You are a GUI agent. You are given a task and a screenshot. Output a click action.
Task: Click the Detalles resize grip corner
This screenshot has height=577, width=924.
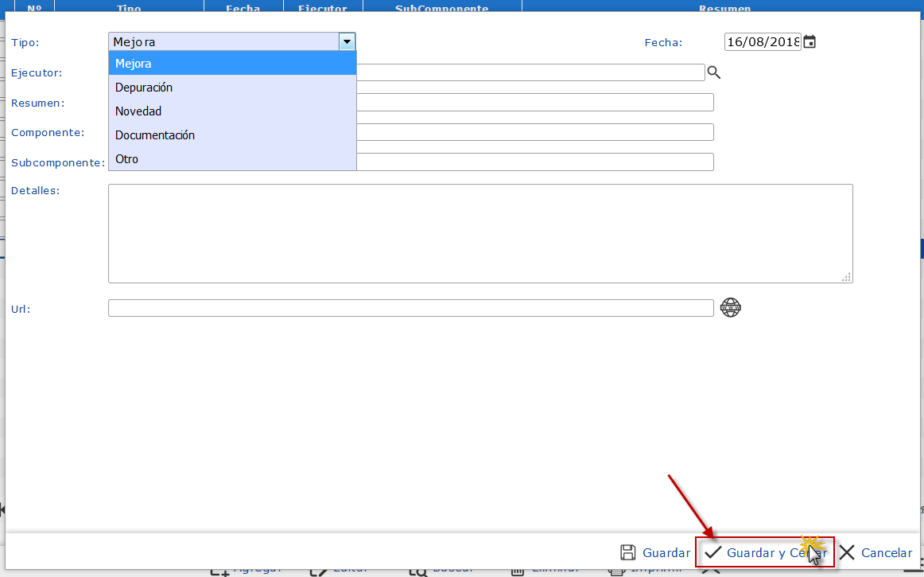[x=847, y=277]
